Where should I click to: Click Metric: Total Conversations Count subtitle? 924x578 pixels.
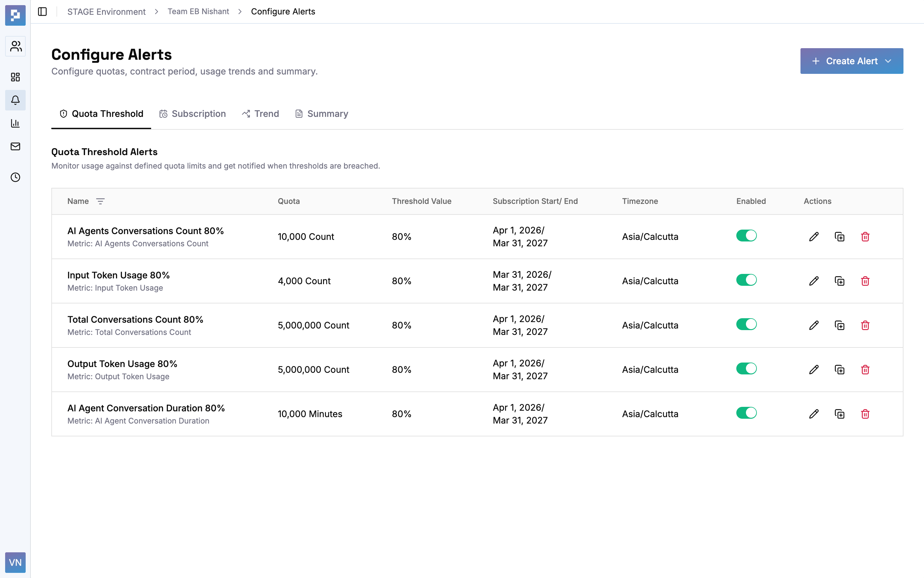tap(129, 332)
